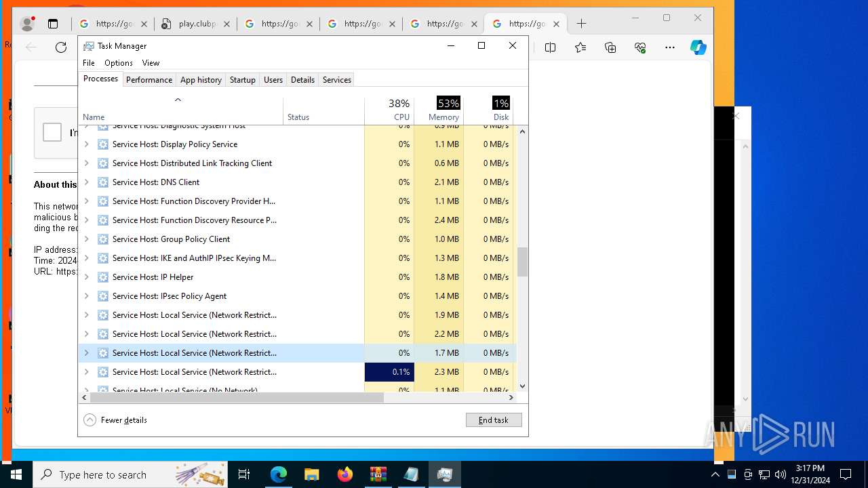Click Type here to search box
The image size is (868, 488).
130,474
